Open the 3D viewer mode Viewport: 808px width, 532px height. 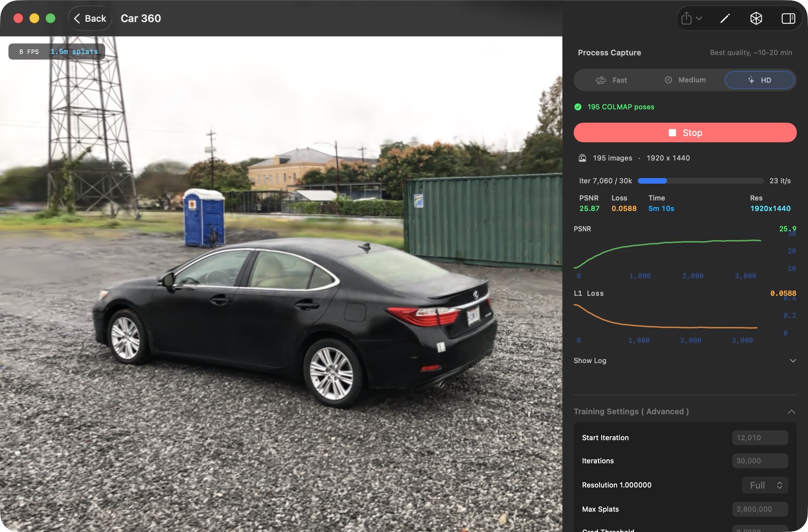pos(756,18)
